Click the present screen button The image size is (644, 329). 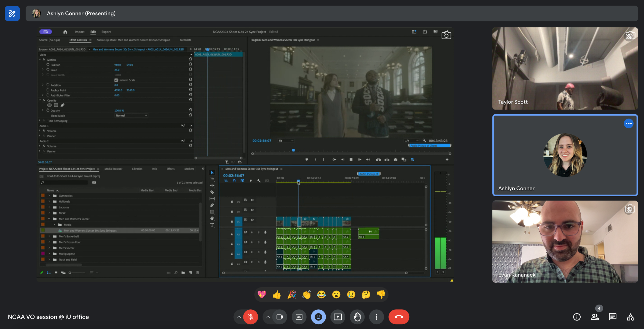(337, 317)
